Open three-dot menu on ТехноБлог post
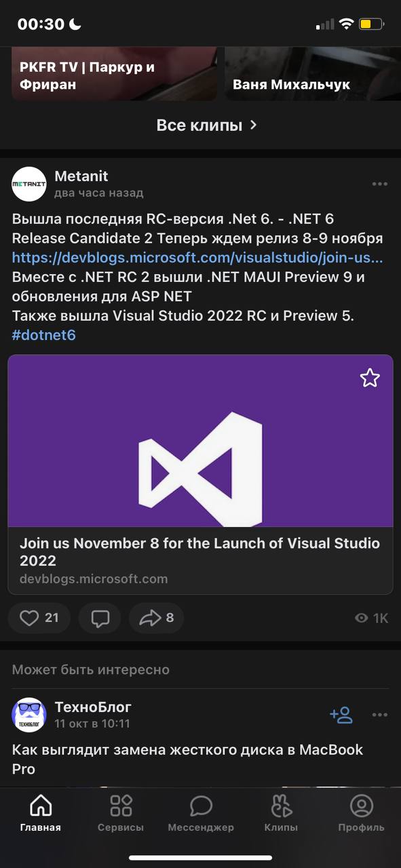This screenshot has width=401, height=868. point(379,715)
